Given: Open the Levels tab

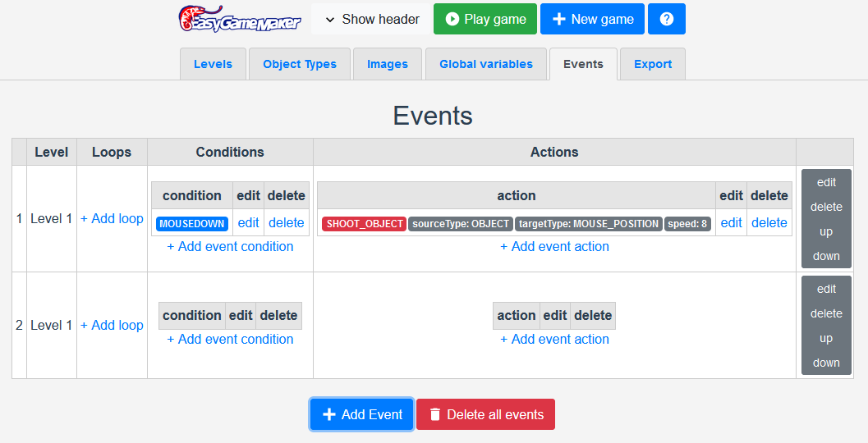Looking at the screenshot, I should pos(213,64).
